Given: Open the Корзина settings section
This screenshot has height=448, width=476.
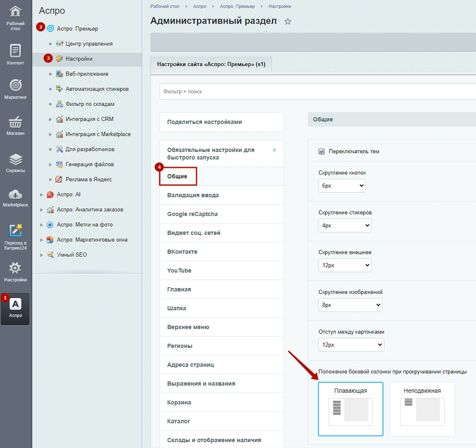Looking at the screenshot, I should 222,402.
